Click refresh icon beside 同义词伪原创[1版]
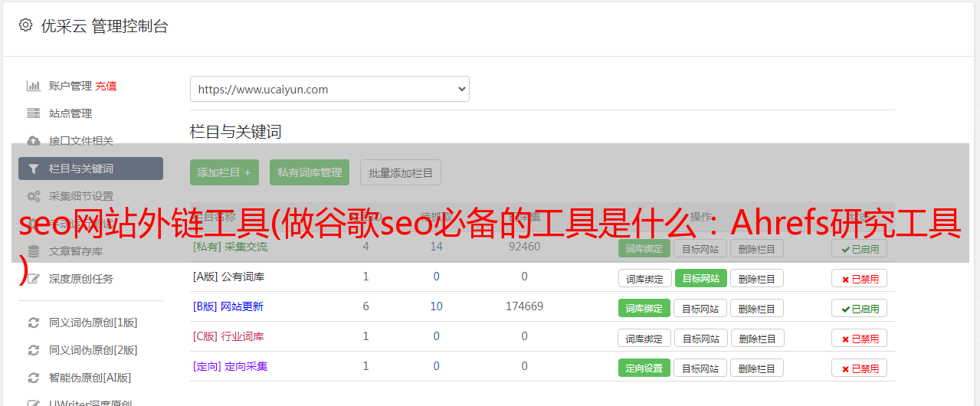The image size is (980, 406). (33, 323)
